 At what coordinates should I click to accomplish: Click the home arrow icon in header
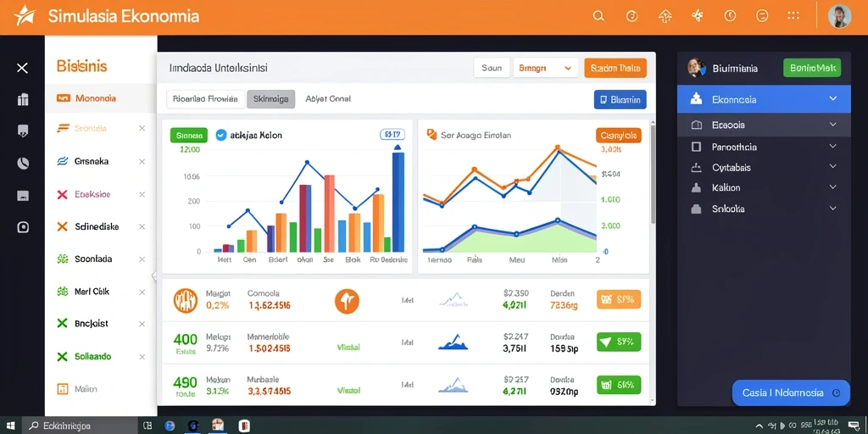665,16
